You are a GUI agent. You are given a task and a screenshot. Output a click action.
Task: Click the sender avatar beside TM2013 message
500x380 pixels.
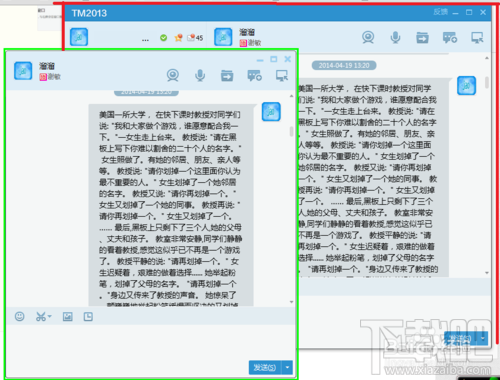pyautogui.click(x=466, y=85)
